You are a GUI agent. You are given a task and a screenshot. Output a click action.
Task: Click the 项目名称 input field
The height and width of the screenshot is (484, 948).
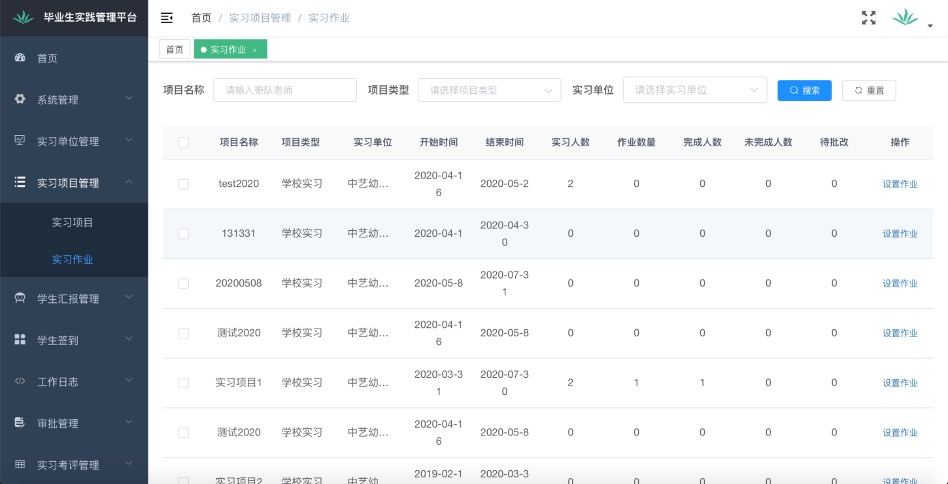(285, 90)
